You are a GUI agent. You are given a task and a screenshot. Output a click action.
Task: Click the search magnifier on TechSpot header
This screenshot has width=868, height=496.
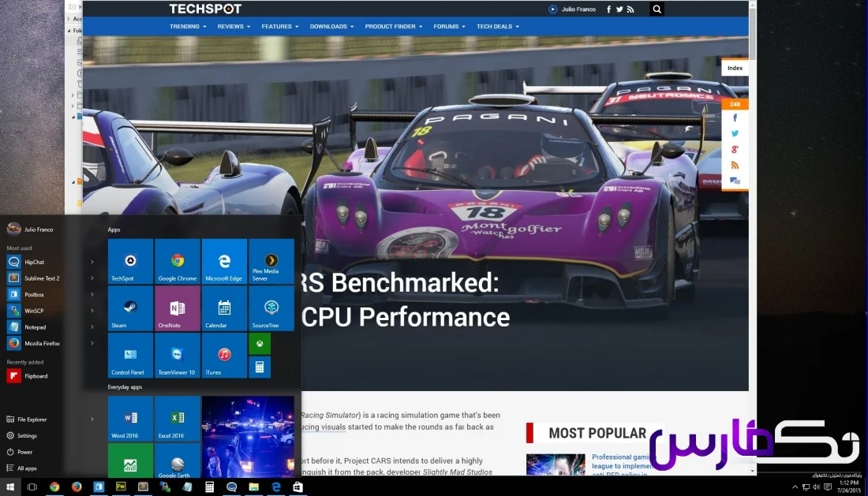point(657,9)
